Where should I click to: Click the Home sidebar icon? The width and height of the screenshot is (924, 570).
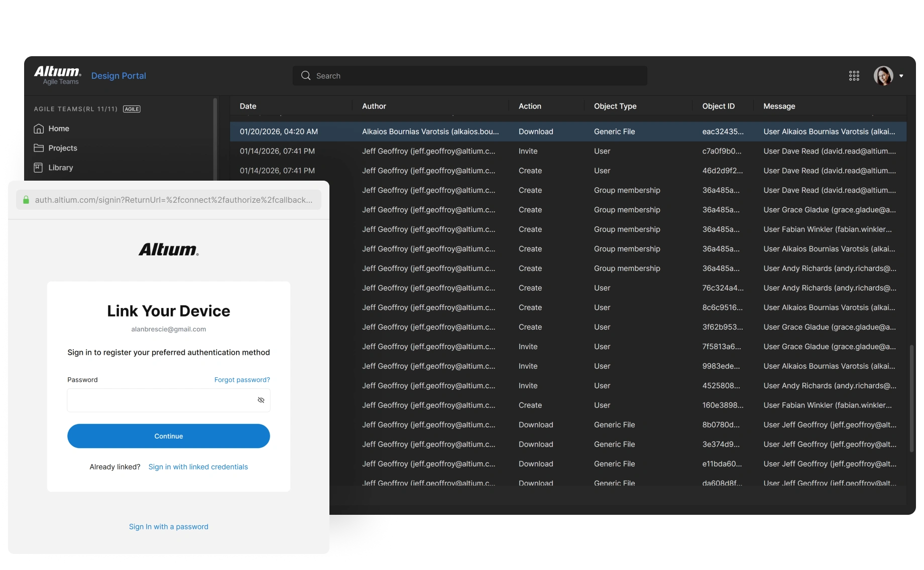coord(39,128)
